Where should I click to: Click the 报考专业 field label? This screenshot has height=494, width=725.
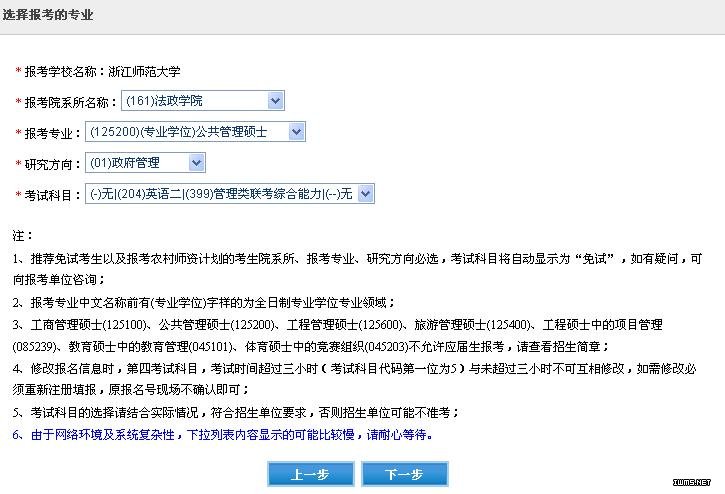click(x=52, y=133)
